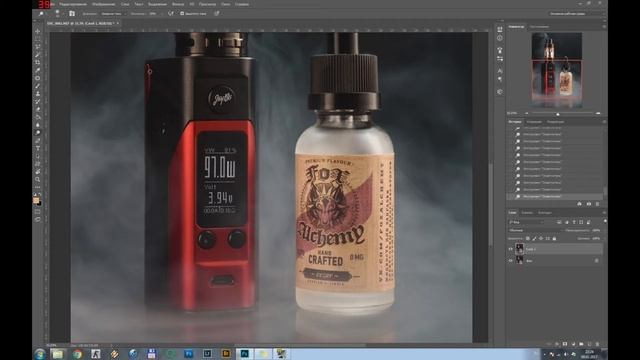Select the highlighted last history state
The image size is (640, 360).
pos(555,196)
